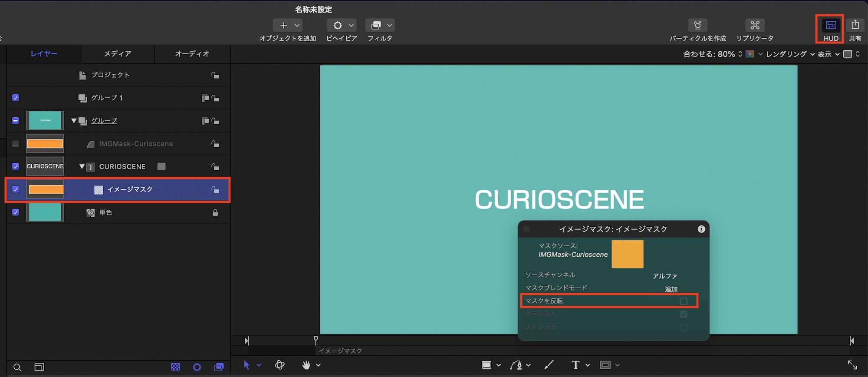The image size is (868, 377).
Task: Collapse the CURIOSCENE text layer triangle
Action: tap(82, 167)
